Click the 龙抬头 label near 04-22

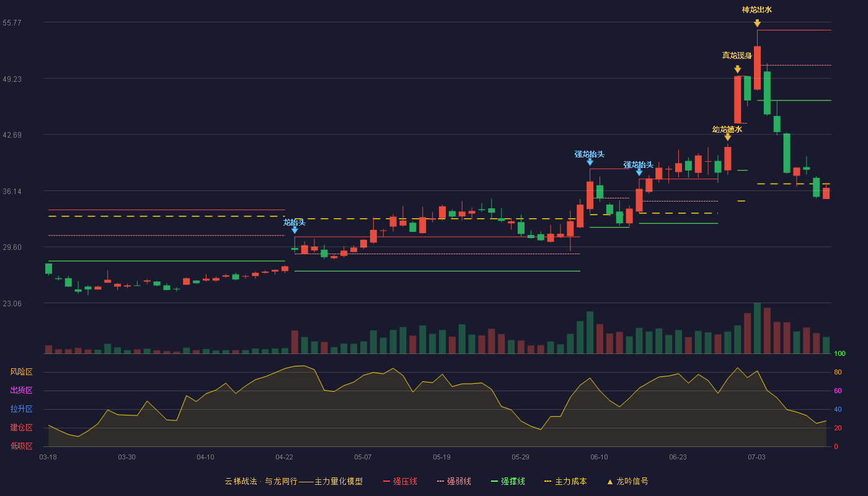294,223
